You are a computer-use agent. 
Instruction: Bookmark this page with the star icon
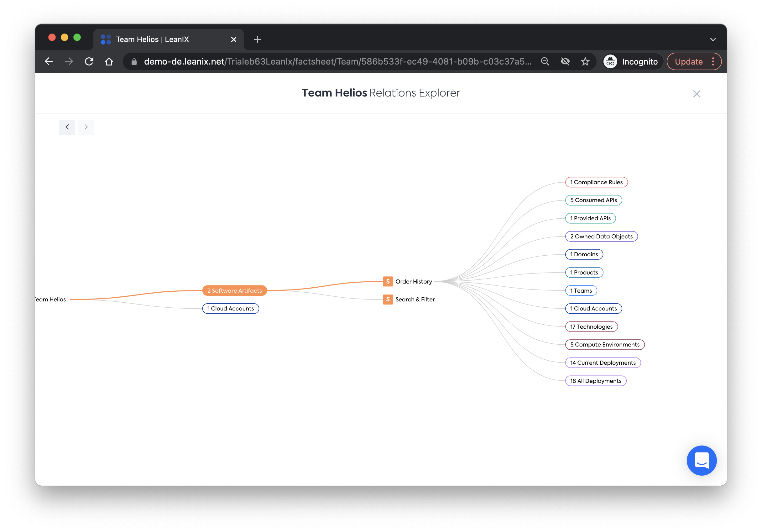click(x=585, y=62)
